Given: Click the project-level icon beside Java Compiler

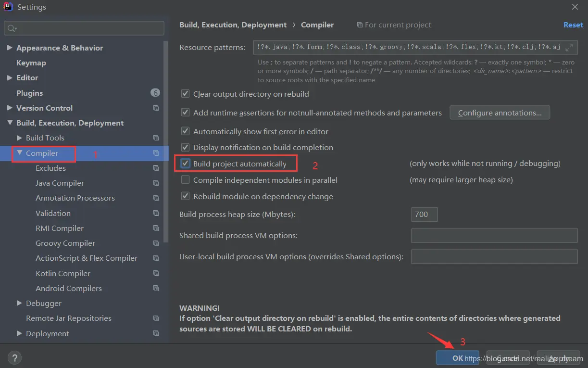Looking at the screenshot, I should 156,183.
